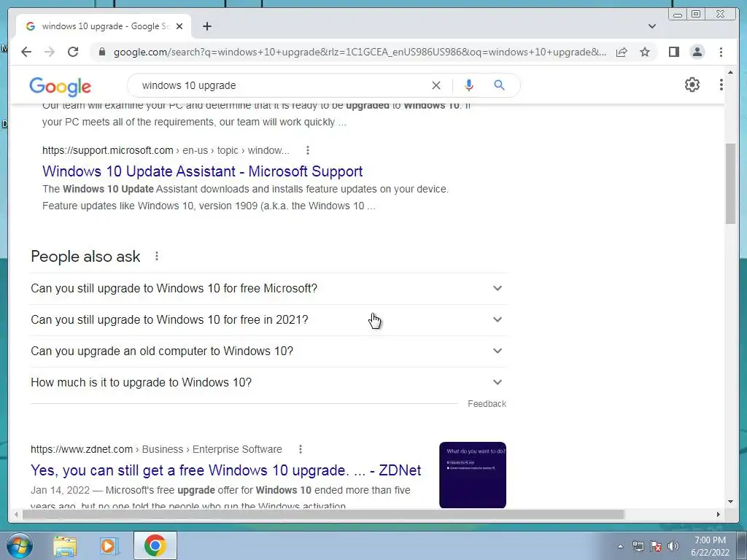This screenshot has width=747, height=560.
Task: Open the volume control in tray
Action: coord(673,546)
